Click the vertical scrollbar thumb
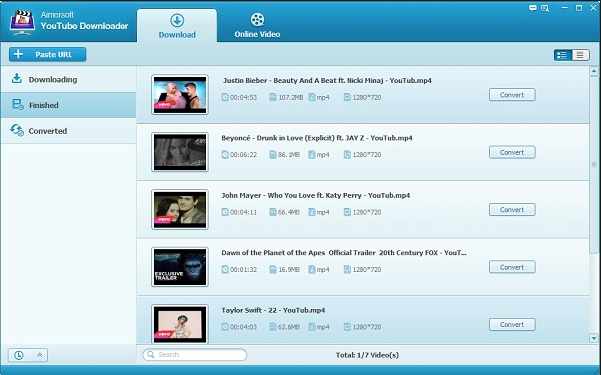This screenshot has height=375, width=601. [594, 165]
